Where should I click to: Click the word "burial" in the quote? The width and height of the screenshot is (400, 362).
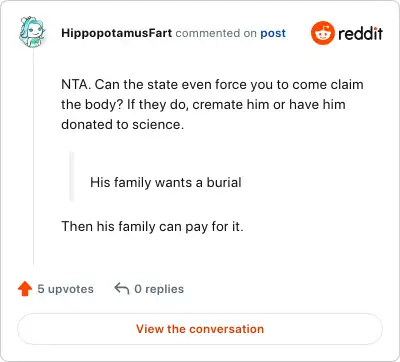tap(224, 182)
